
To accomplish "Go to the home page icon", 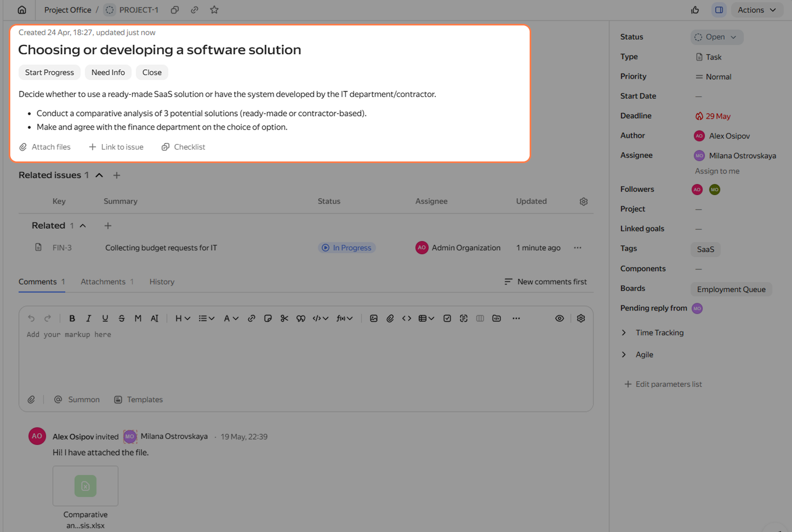I will [x=22, y=10].
